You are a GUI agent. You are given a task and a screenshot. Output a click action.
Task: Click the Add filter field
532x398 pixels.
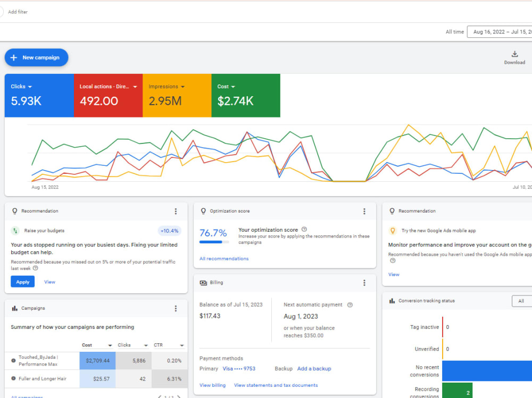[x=18, y=12]
